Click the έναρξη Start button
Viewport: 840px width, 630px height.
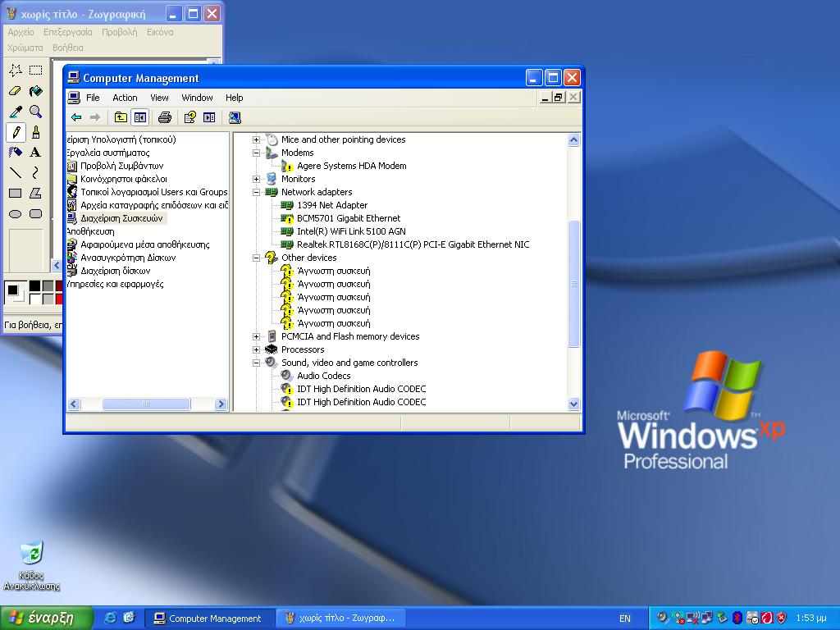click(46, 618)
